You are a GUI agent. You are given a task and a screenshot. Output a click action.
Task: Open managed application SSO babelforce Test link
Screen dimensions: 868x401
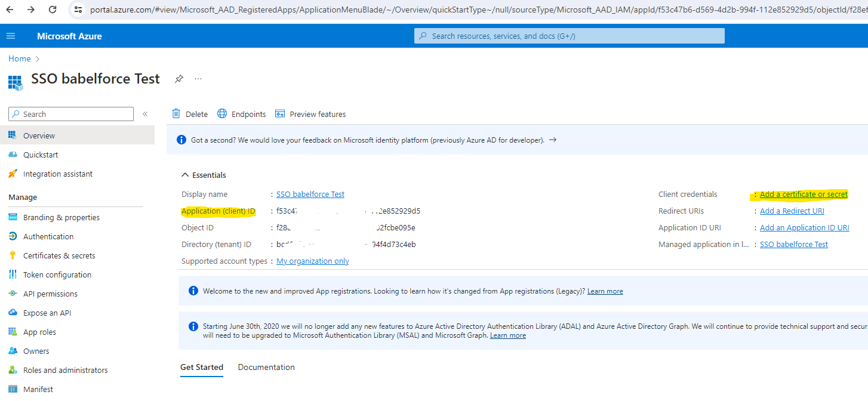pos(794,244)
